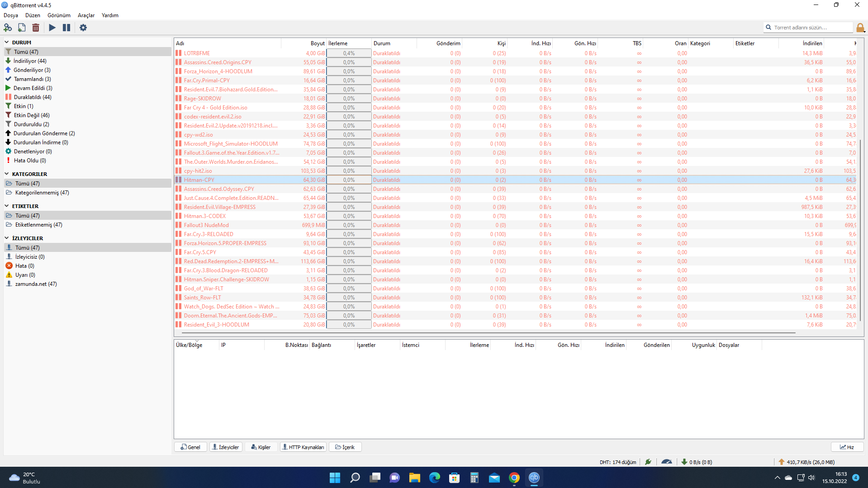Open the Kişiler tab
The height and width of the screenshot is (488, 868).
[x=261, y=447]
